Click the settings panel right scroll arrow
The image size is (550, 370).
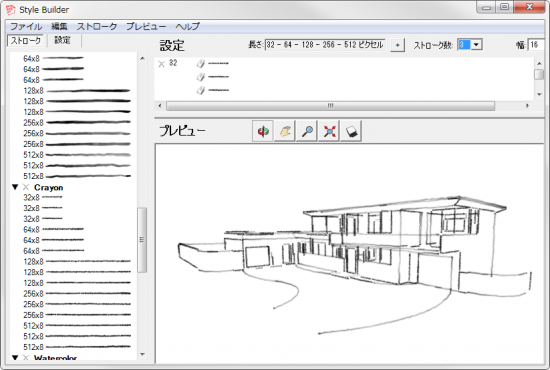tap(527, 106)
